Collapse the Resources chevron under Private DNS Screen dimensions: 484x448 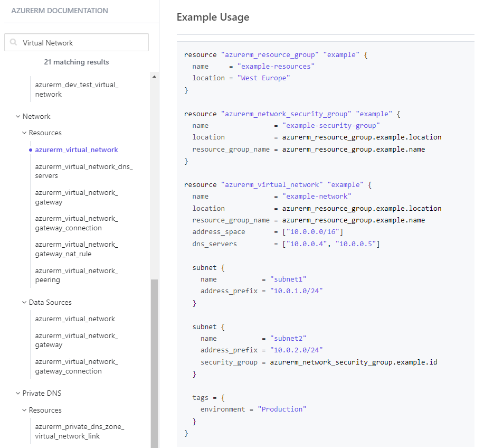(24, 410)
